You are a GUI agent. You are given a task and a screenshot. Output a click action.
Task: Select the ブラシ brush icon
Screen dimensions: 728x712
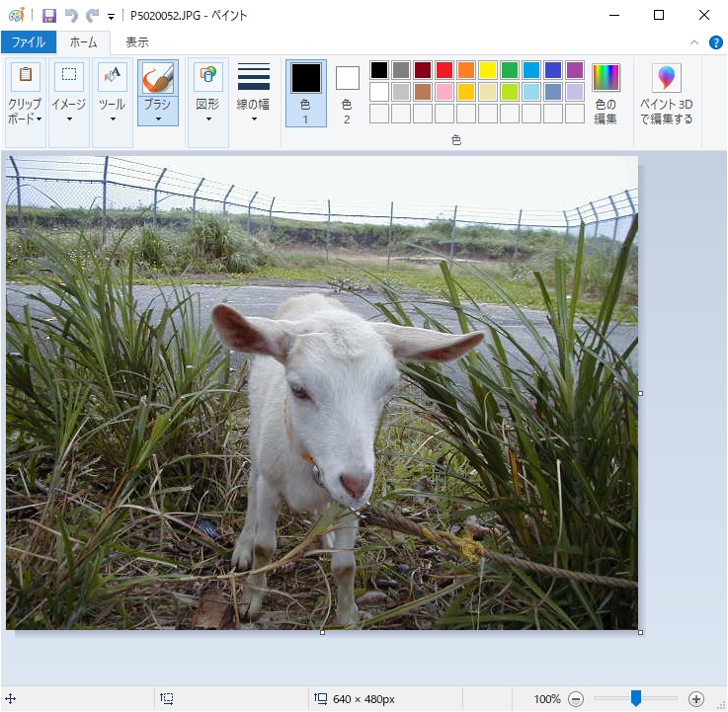coord(158,77)
